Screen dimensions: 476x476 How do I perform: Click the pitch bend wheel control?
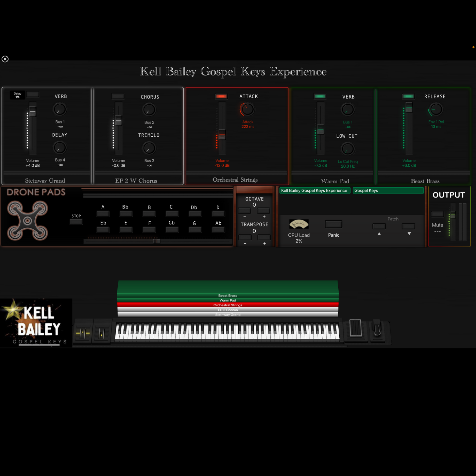(83, 333)
